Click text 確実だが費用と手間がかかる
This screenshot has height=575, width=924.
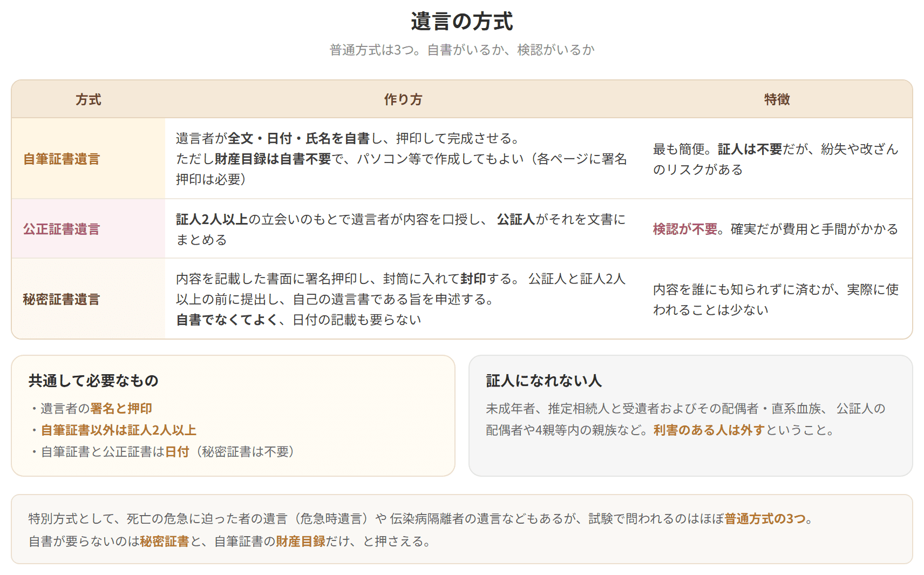(x=814, y=229)
